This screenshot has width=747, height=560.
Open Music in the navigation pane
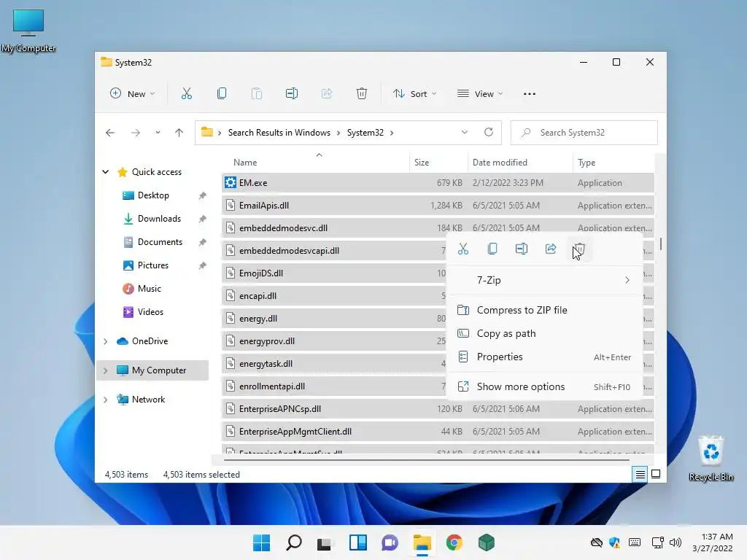pos(149,289)
